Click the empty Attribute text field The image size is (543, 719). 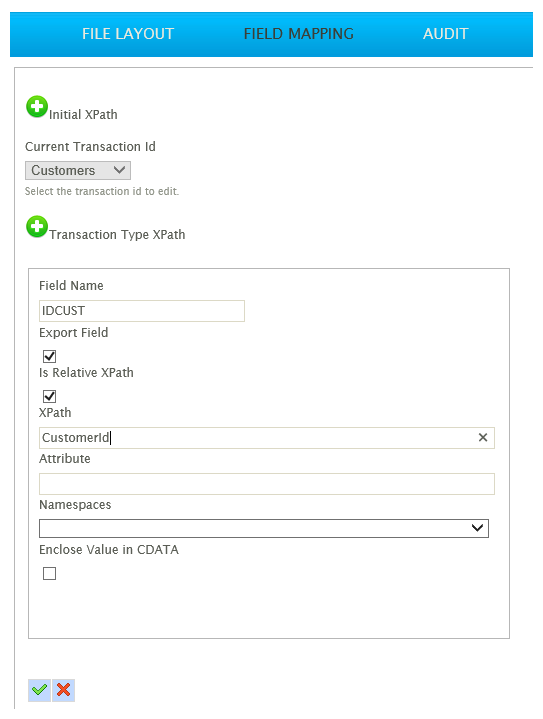coord(267,484)
